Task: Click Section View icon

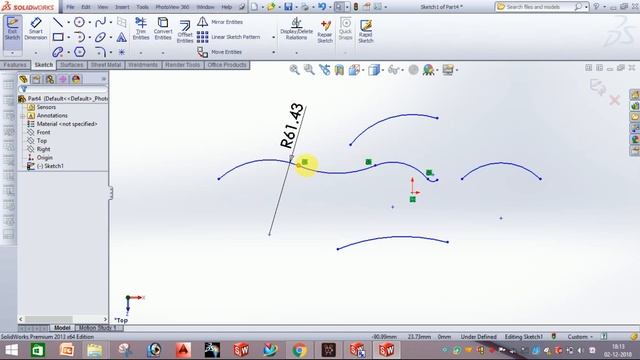Action: tap(339, 70)
